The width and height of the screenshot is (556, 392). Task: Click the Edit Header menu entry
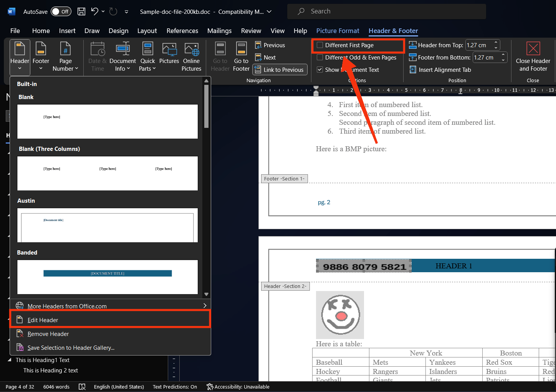point(110,320)
